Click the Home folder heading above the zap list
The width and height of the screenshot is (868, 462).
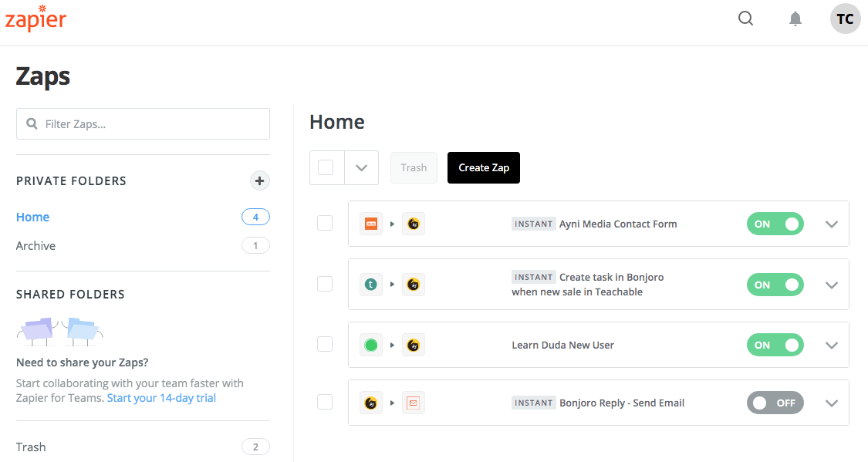[x=337, y=122]
